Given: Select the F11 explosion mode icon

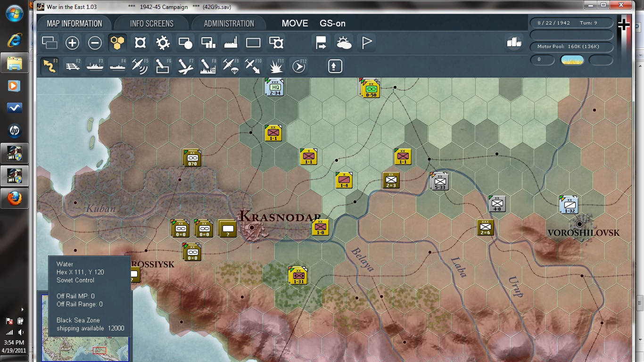Looking at the screenshot, I should tap(276, 66).
